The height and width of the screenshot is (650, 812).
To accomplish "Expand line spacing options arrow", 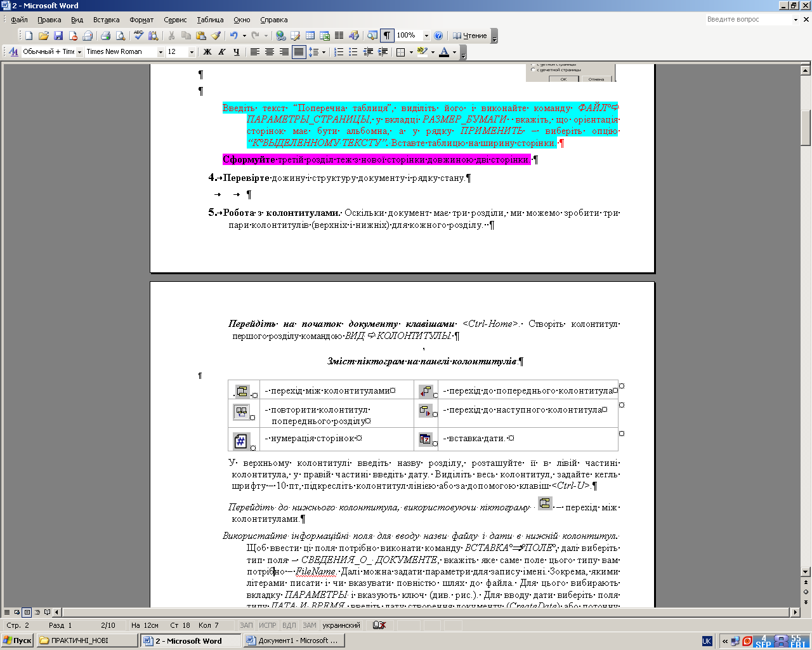I will pyautogui.click(x=324, y=51).
